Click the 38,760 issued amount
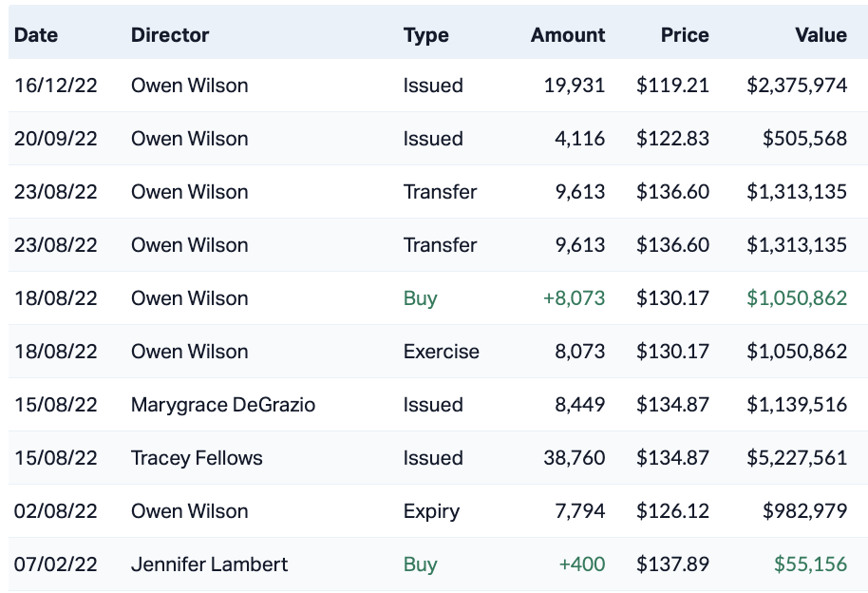The height and width of the screenshot is (593, 868). click(x=574, y=458)
